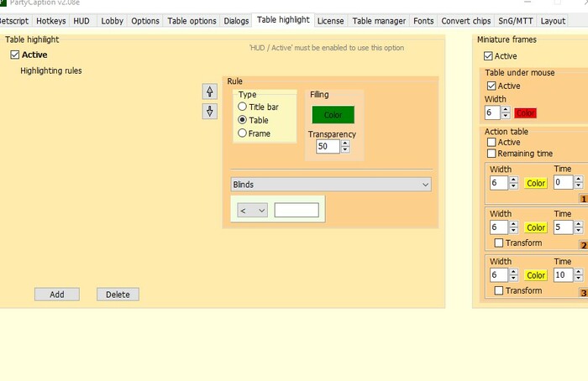Open the Convert chips tab
Screen dimensions: 588x381
pos(465,21)
